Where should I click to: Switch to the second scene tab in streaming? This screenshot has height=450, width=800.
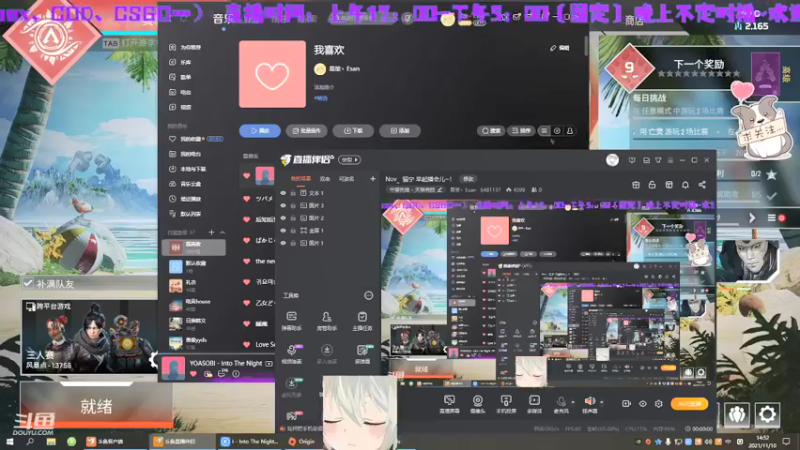click(x=324, y=179)
